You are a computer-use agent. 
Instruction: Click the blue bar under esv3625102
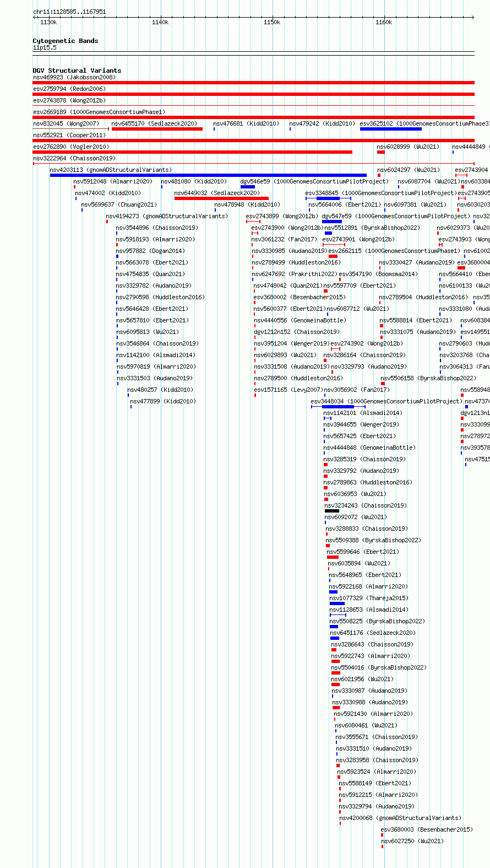(391, 129)
